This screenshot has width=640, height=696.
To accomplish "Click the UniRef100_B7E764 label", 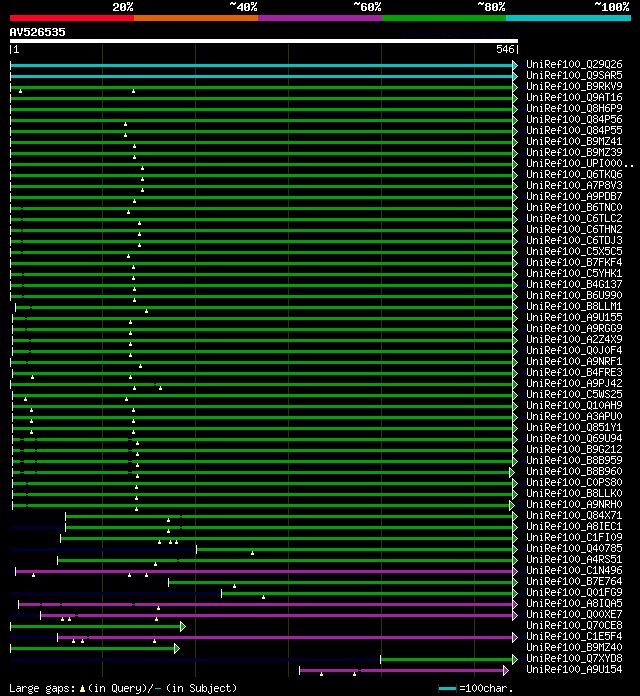I will click(x=574, y=581).
